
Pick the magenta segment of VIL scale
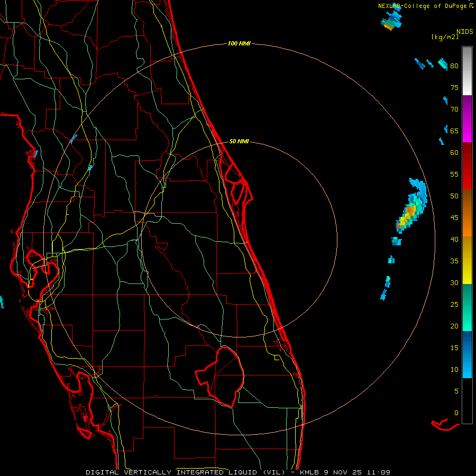467,118
